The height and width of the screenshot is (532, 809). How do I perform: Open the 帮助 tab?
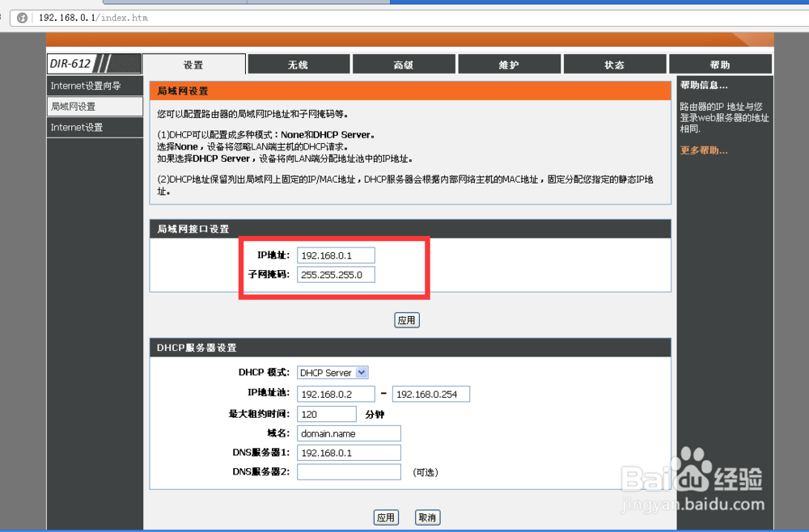[x=720, y=65]
